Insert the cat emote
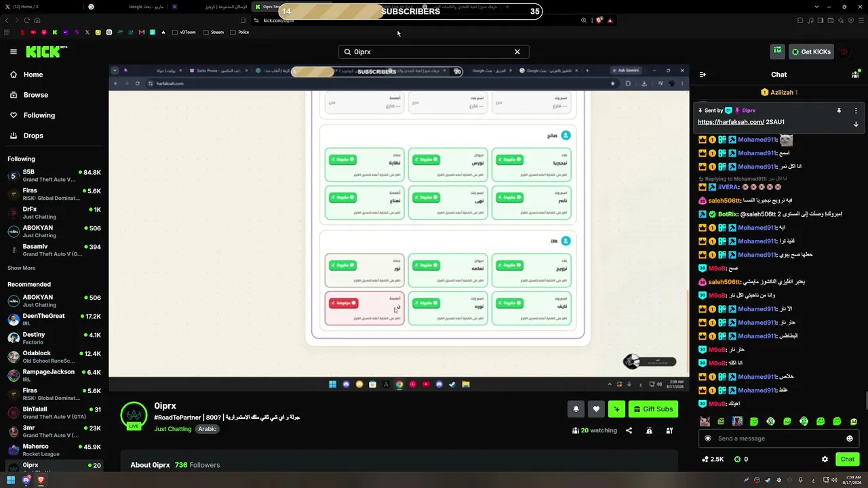 point(705,422)
